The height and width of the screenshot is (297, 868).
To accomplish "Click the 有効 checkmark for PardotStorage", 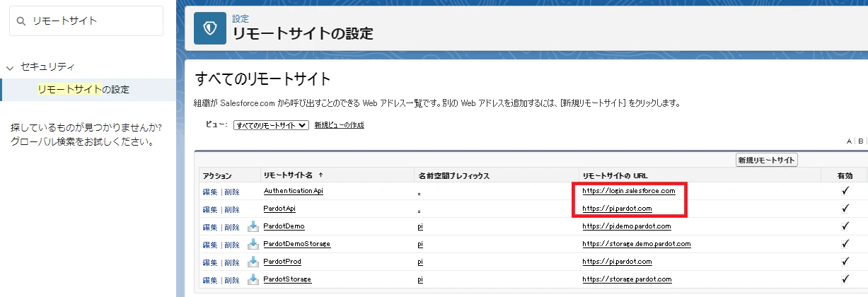I will coord(845,279).
